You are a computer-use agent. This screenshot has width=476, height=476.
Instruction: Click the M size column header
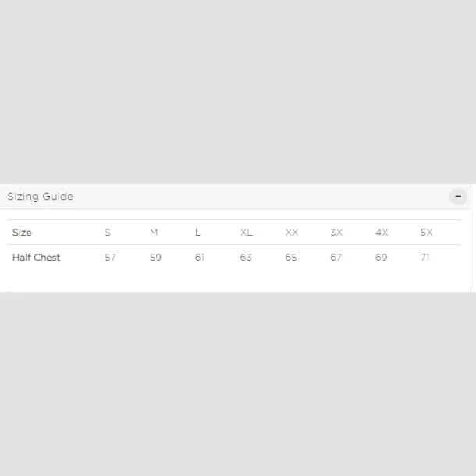coord(154,233)
